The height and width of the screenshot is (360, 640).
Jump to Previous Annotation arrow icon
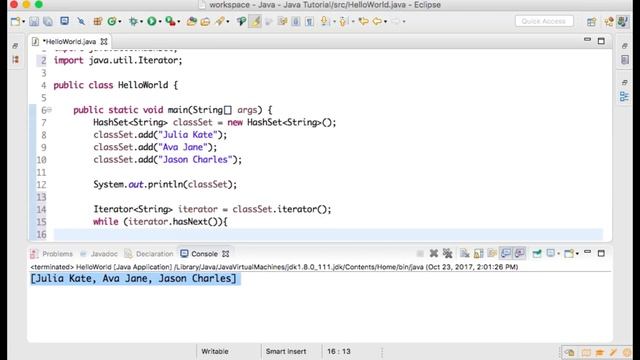tap(343, 21)
